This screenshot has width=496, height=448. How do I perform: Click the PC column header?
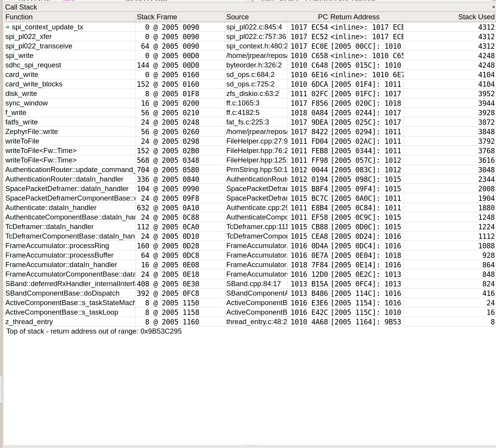[x=323, y=17]
